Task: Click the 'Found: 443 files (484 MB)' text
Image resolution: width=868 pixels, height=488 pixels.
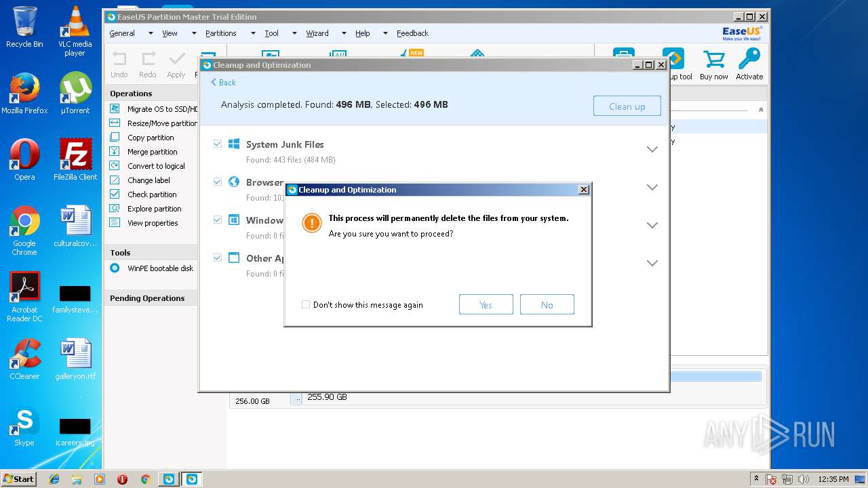Action: click(290, 160)
